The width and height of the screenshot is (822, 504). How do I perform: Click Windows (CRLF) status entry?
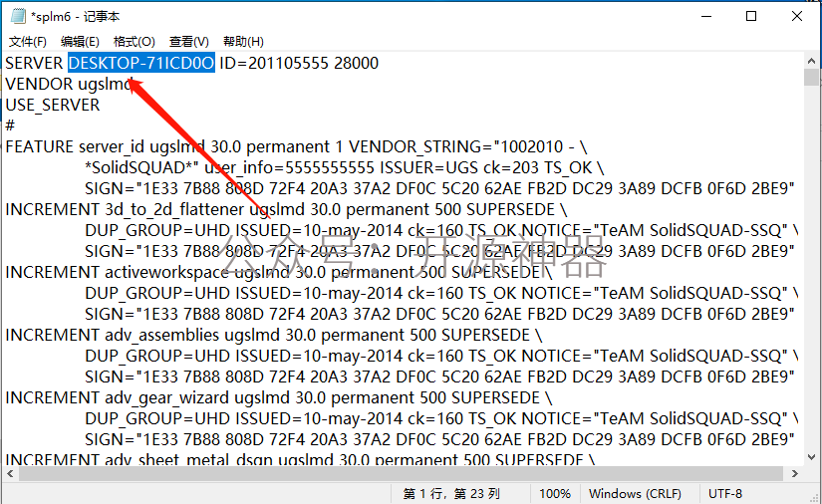click(635, 493)
